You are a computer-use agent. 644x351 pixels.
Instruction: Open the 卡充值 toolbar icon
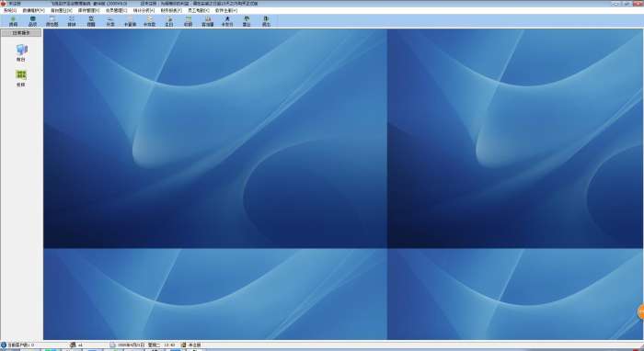[149, 21]
